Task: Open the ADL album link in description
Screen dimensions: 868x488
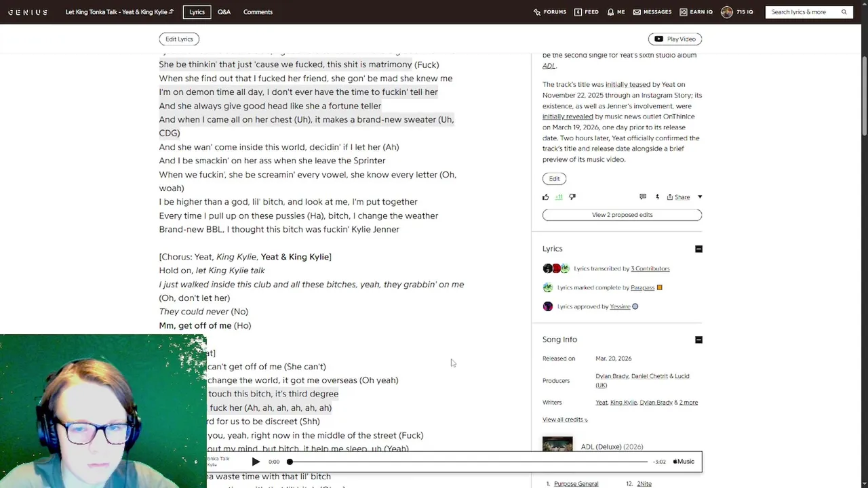Action: 549,66
